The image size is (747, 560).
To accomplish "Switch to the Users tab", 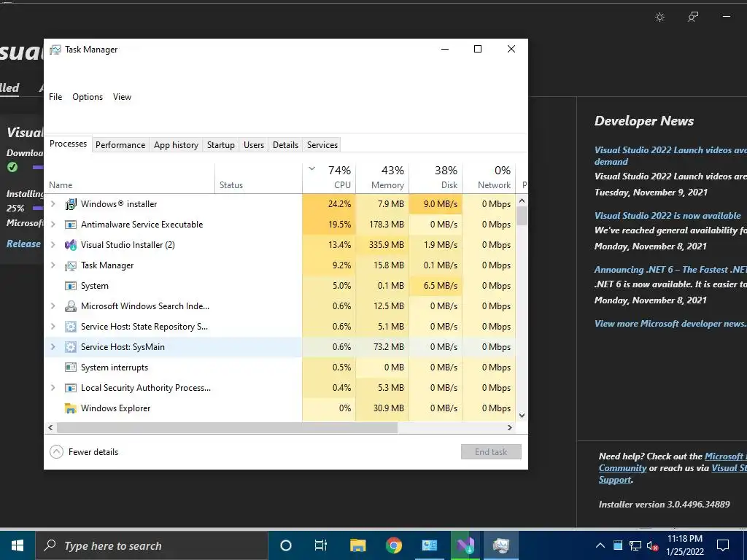I will (253, 145).
